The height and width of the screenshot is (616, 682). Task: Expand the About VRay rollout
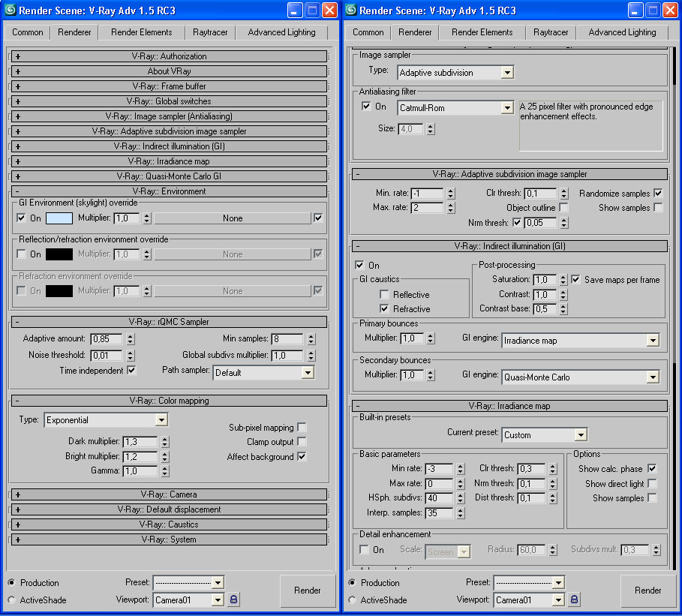click(169, 71)
